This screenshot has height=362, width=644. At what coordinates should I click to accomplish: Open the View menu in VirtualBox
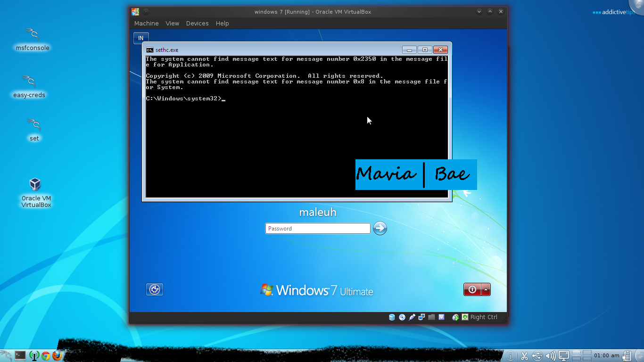pyautogui.click(x=172, y=23)
